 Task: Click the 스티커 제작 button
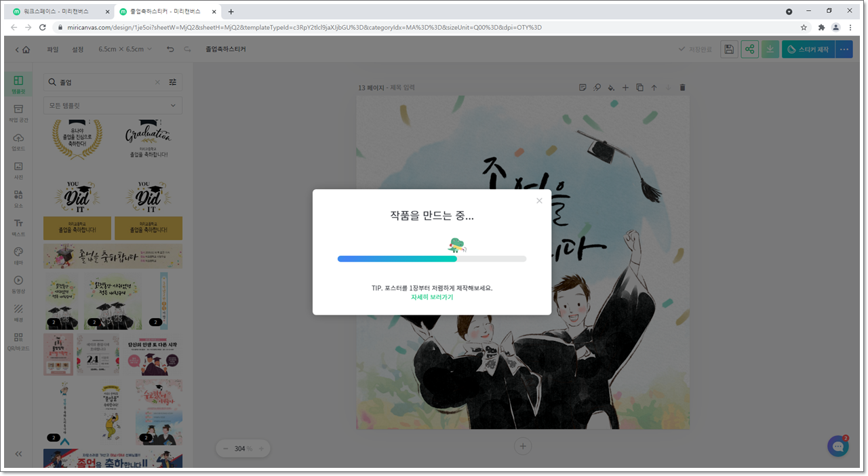pos(808,49)
